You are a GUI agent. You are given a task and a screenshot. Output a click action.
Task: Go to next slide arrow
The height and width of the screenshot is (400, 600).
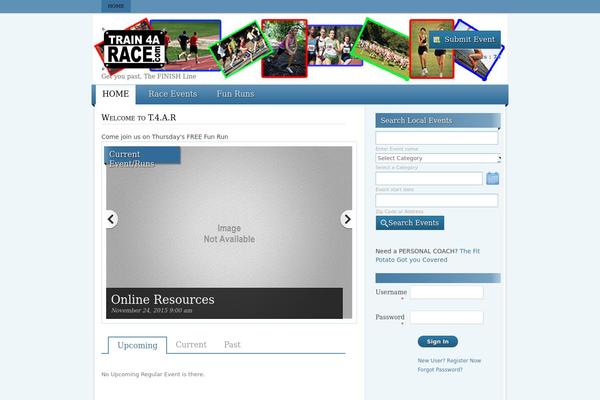click(x=347, y=219)
